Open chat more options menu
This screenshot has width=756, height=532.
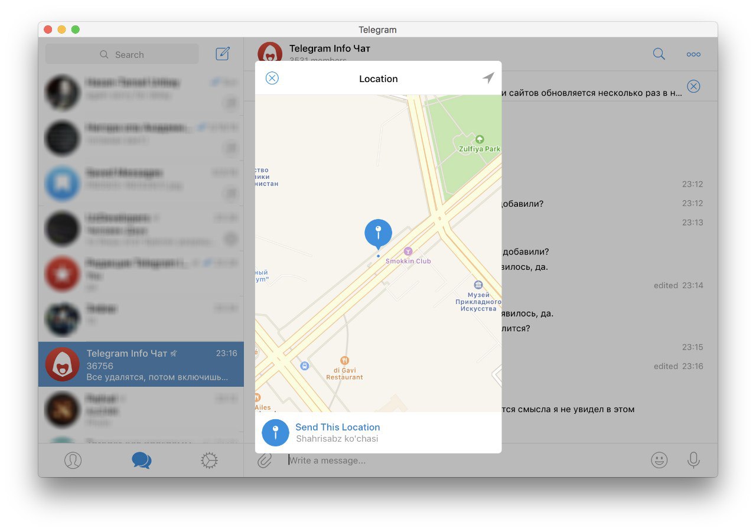point(693,54)
